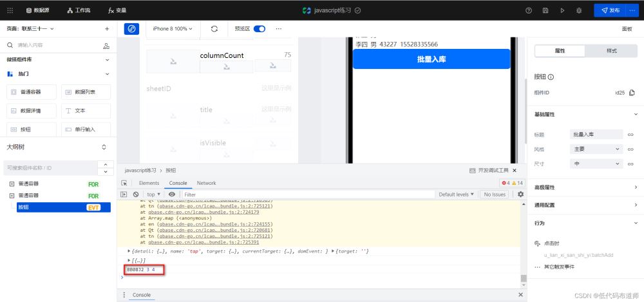This screenshot has width=644, height=302.
Task: Select the 单行输入 component tile
Action: (86, 129)
